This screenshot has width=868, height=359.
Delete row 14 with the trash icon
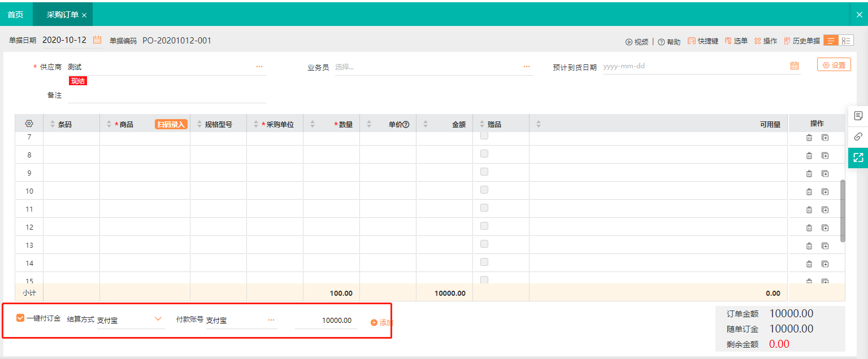coord(809,264)
